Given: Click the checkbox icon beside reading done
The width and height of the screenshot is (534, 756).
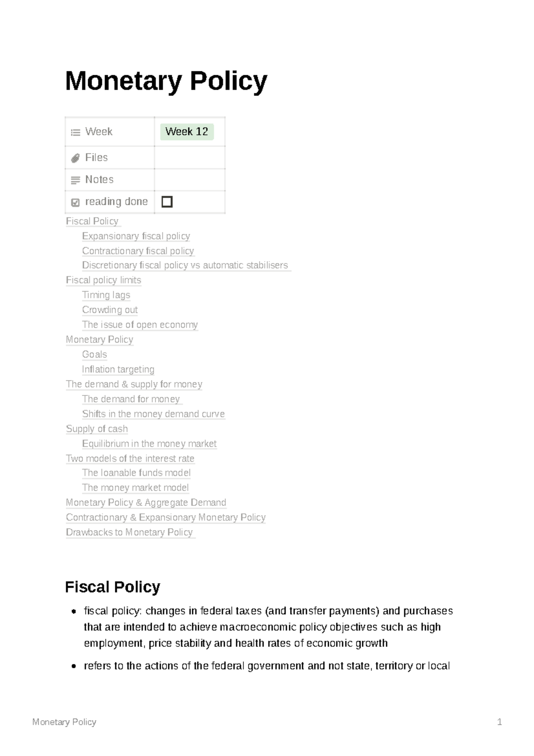Looking at the screenshot, I should point(76,203).
